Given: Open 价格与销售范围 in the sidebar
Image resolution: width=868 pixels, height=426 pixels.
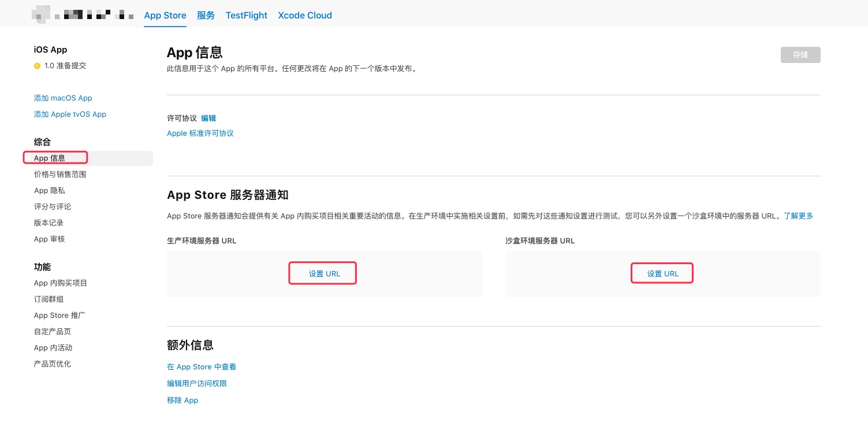Looking at the screenshot, I should 60,175.
